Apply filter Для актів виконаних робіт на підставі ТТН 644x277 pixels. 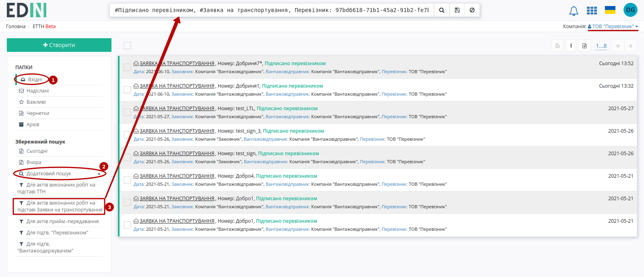pyautogui.click(x=59, y=188)
